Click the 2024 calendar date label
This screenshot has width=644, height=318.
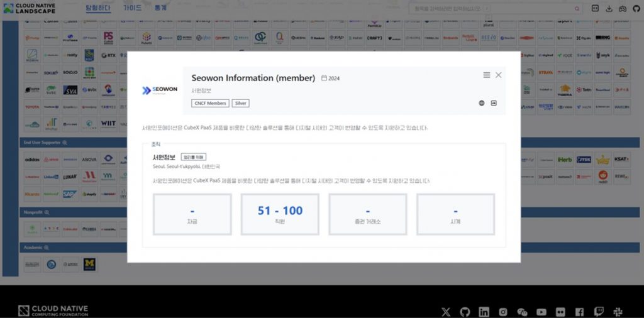(x=331, y=79)
